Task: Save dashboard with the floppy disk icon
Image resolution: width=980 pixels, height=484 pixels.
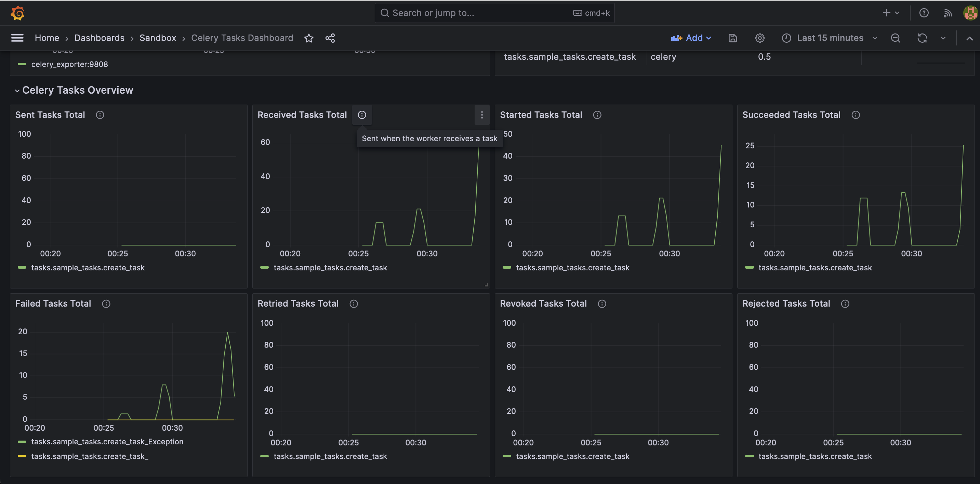Action: pyautogui.click(x=733, y=38)
